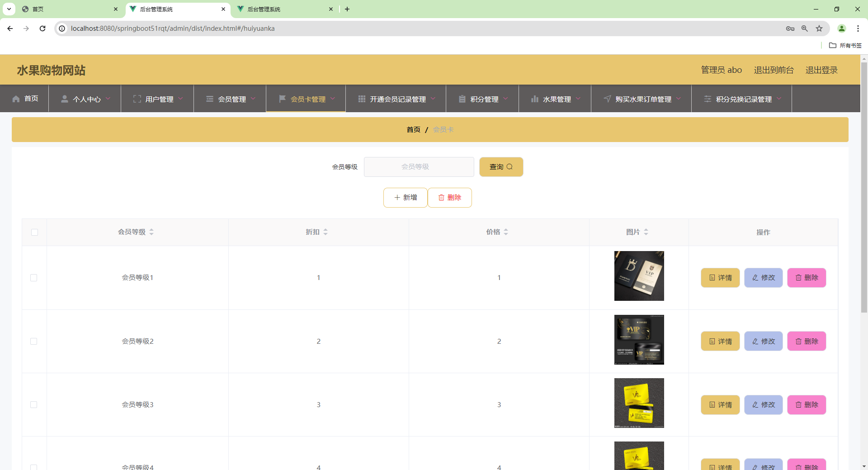Select the chart icon on 水果管理
The height and width of the screenshot is (470, 868).
tap(535, 99)
